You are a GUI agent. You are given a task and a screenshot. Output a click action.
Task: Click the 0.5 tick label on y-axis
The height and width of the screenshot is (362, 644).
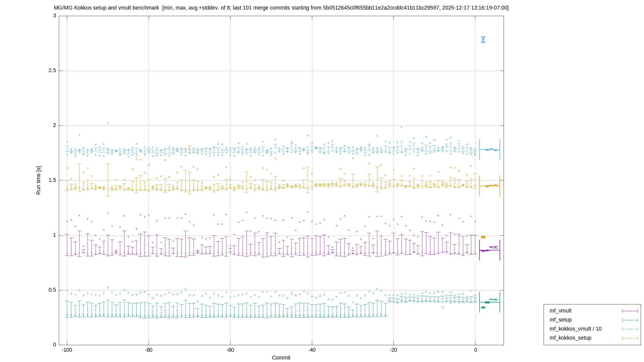(52, 290)
